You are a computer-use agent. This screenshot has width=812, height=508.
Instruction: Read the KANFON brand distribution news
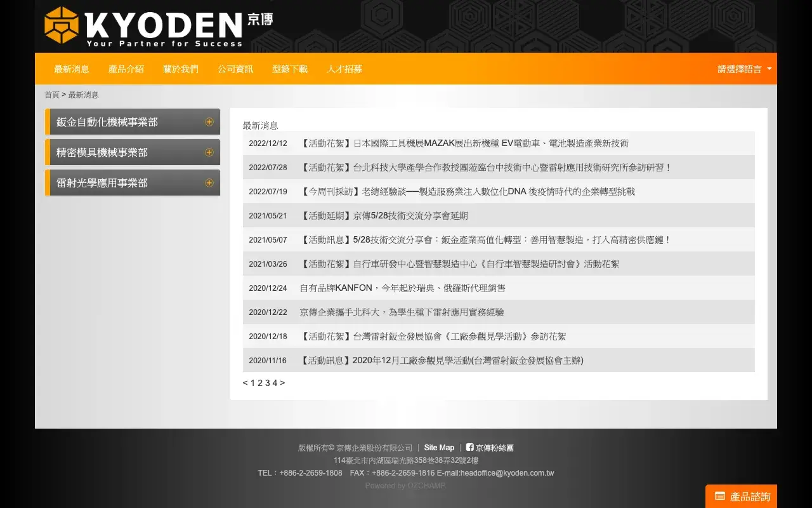[403, 288]
